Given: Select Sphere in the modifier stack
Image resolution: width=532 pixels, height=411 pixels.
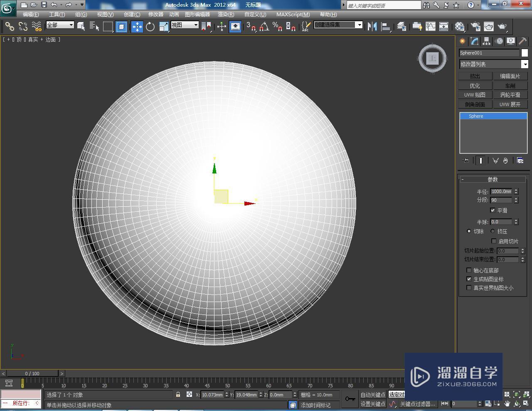Looking at the screenshot, I should click(x=475, y=116).
